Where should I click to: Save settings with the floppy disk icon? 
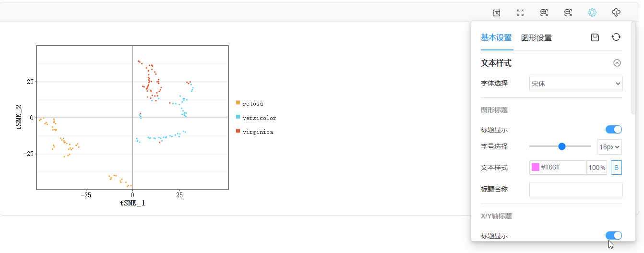[x=595, y=37]
